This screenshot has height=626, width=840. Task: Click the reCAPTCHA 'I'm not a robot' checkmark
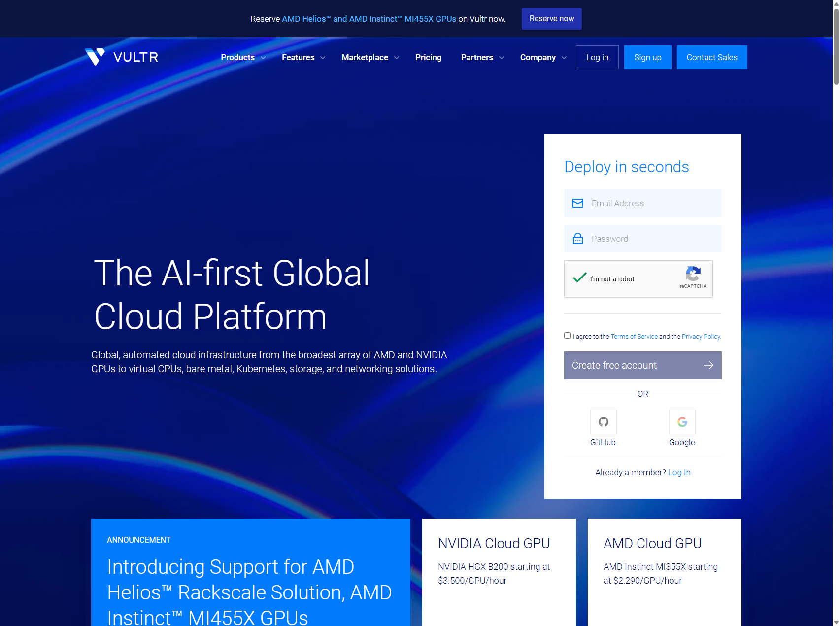pos(580,278)
